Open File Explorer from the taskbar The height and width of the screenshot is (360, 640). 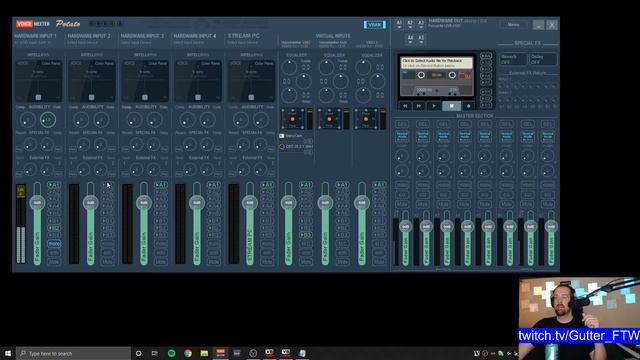click(204, 353)
